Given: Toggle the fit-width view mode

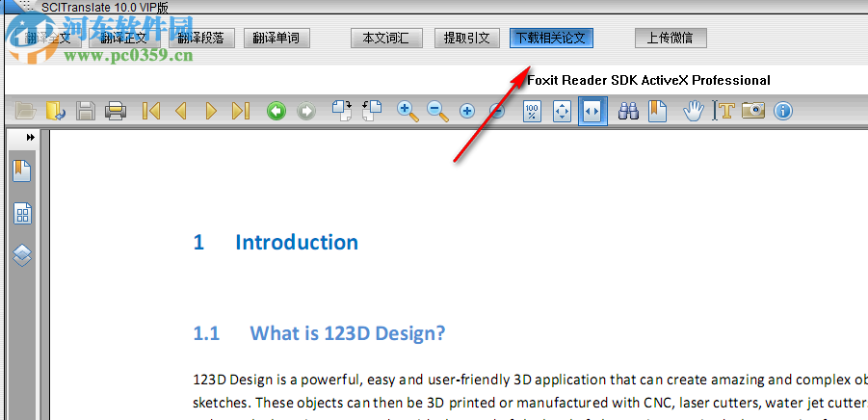Looking at the screenshot, I should pos(592,111).
